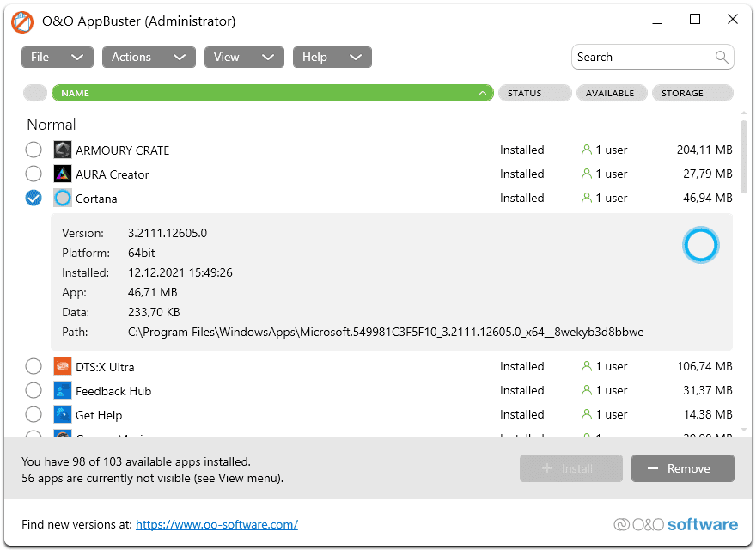Uncheck the Cortana checkbox
The height and width of the screenshot is (550, 756).
click(34, 198)
